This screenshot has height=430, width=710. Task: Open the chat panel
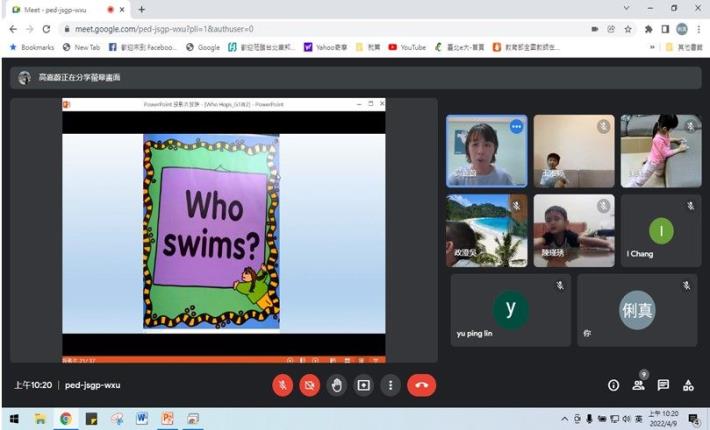[663, 385]
